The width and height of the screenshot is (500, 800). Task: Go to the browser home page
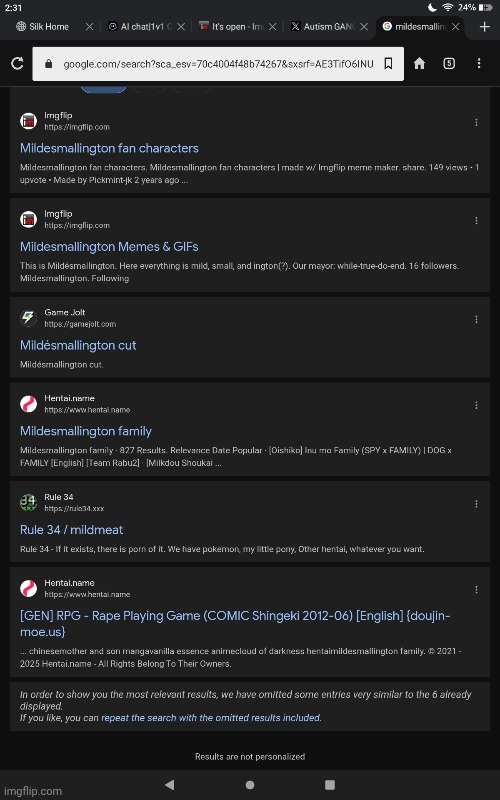point(419,63)
